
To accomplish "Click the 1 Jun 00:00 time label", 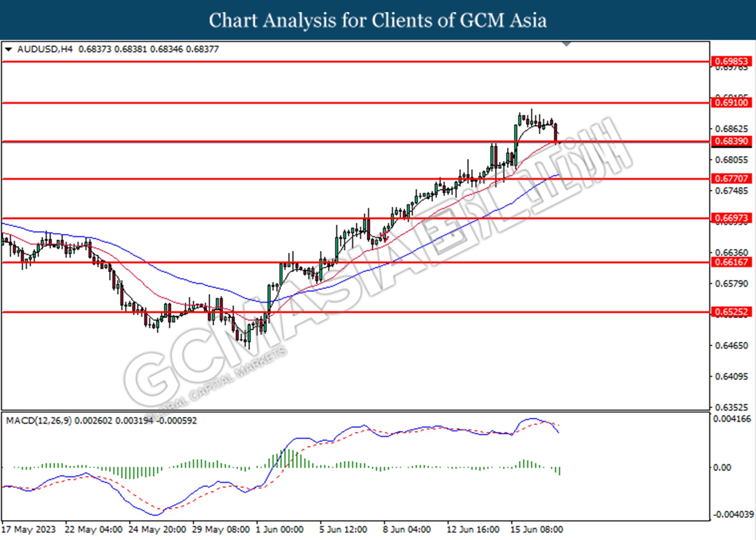I will pos(279,529).
